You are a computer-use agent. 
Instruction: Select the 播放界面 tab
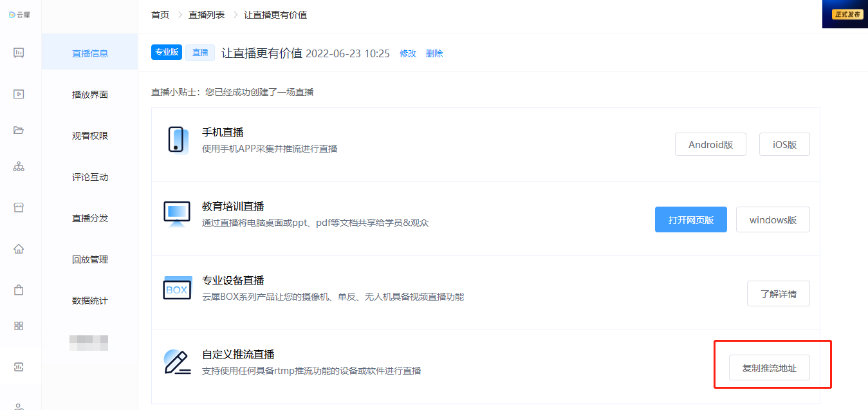(90, 95)
